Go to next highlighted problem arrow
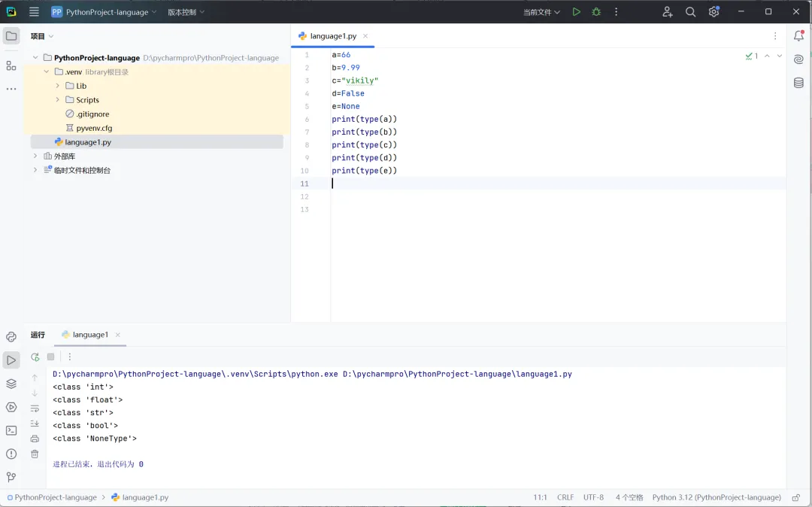Viewport: 812px width, 507px height. (x=780, y=56)
